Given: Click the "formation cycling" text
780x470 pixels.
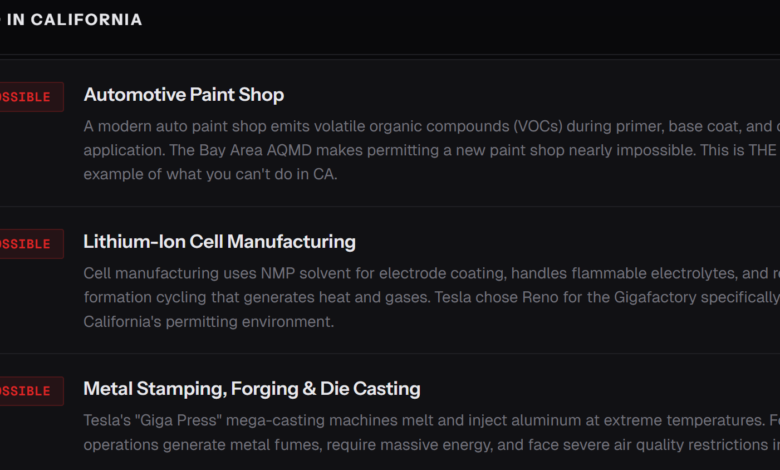Looking at the screenshot, I should coord(142,296).
